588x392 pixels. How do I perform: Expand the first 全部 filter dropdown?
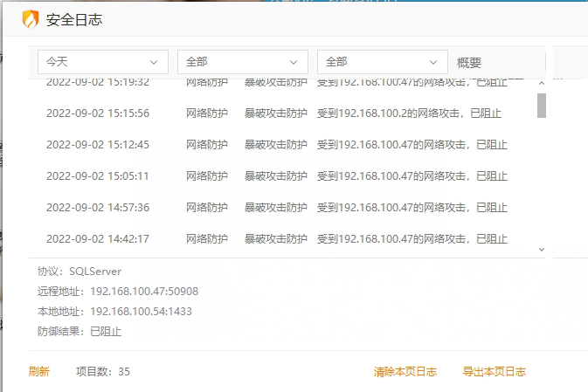click(x=242, y=62)
